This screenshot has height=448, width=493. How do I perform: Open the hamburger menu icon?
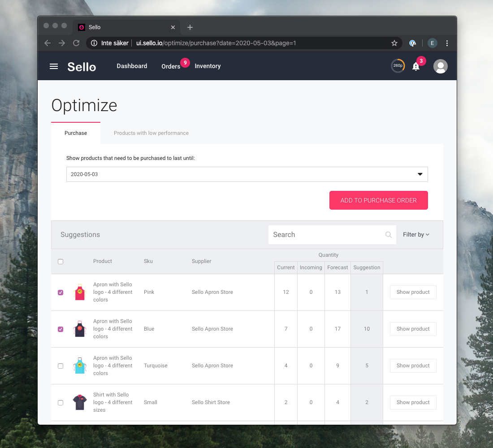click(x=54, y=66)
